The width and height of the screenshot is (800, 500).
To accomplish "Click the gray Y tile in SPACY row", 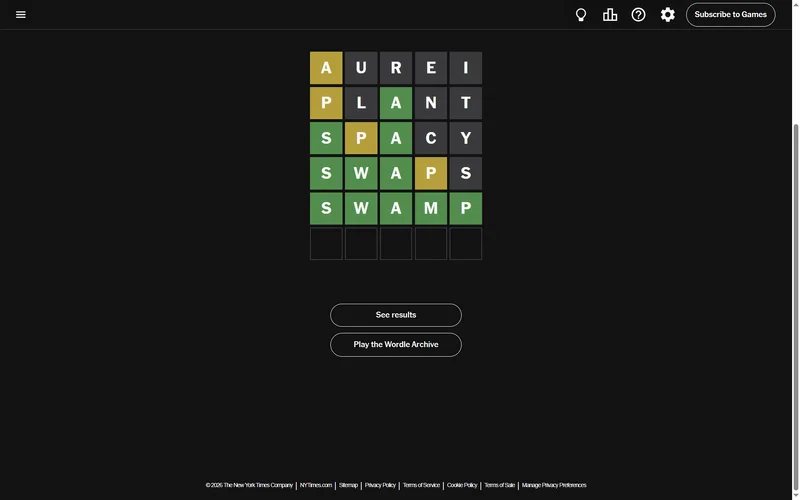I will pos(466,138).
